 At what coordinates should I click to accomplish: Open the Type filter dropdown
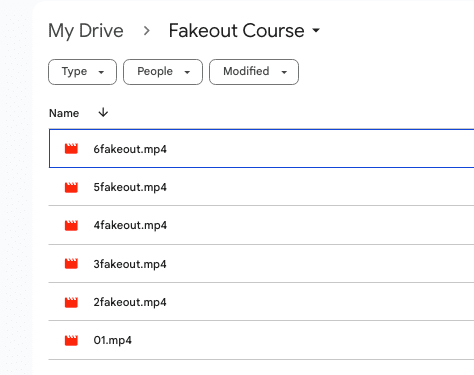point(82,72)
